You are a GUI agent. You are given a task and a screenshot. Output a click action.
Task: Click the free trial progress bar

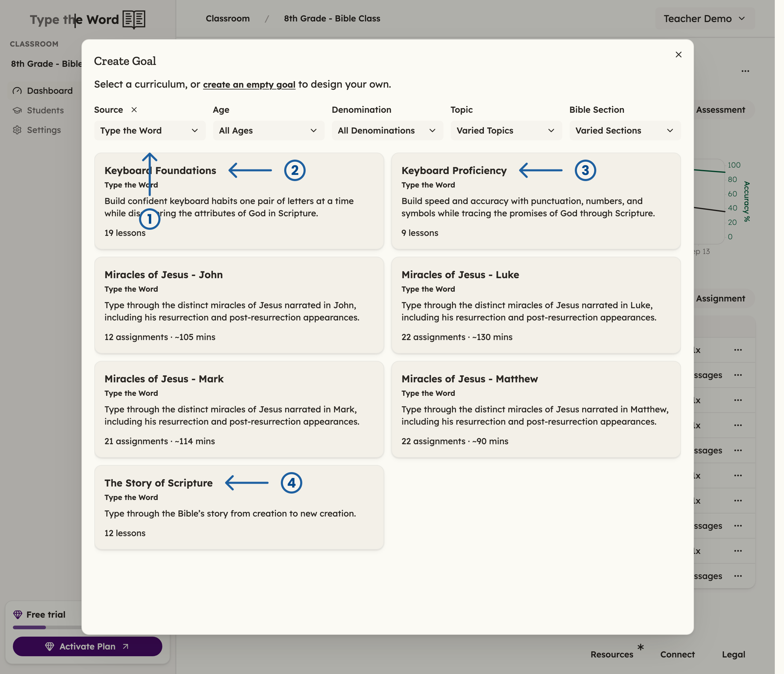click(47, 627)
